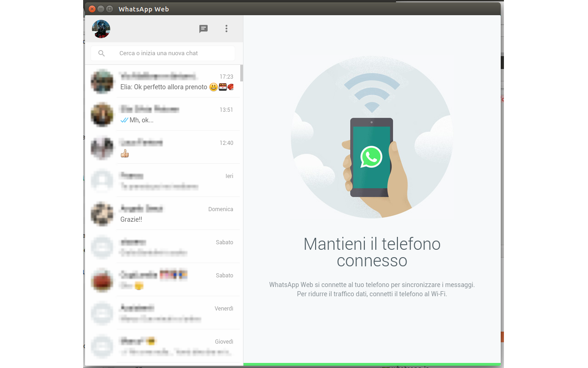588x368 pixels.
Task: Click the default avatar of Ieri chat
Action: point(102,181)
